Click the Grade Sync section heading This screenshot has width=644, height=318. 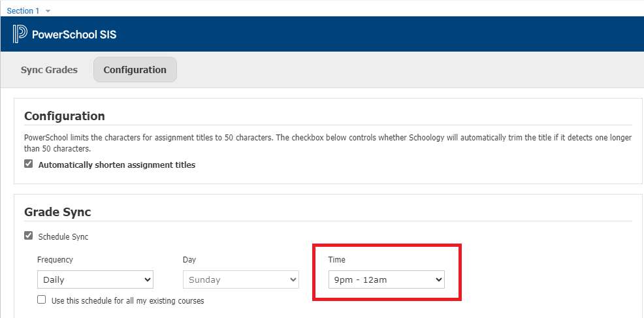[57, 212]
